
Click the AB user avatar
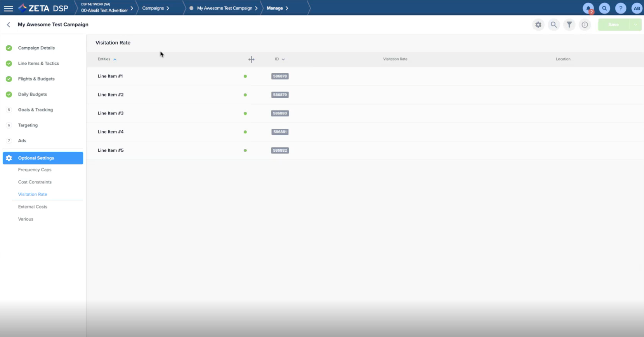click(x=637, y=8)
